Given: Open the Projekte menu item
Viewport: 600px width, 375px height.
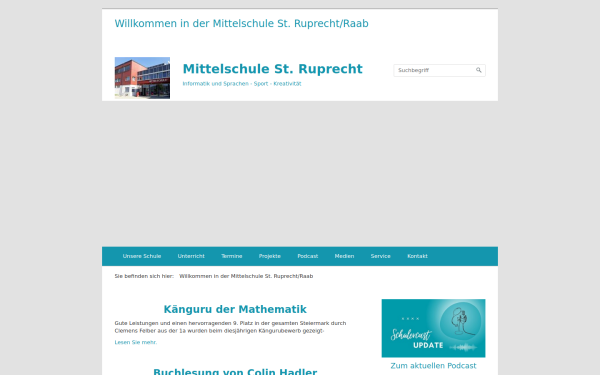Looking at the screenshot, I should pos(269,256).
